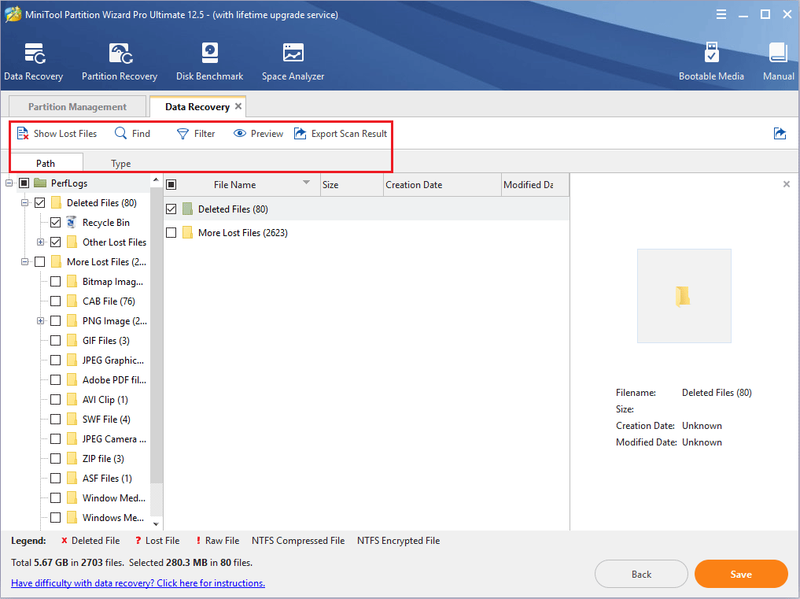Click Show Lost Files toolbar icon
This screenshot has width=800, height=599.
point(22,134)
